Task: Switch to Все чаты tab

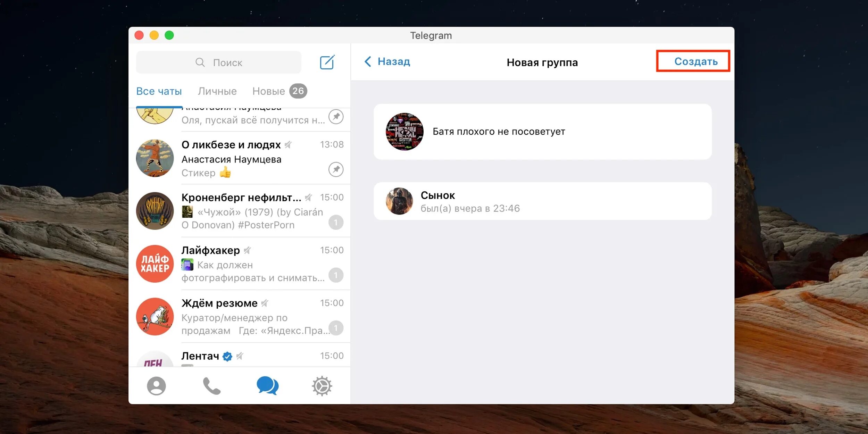Action: click(x=159, y=91)
